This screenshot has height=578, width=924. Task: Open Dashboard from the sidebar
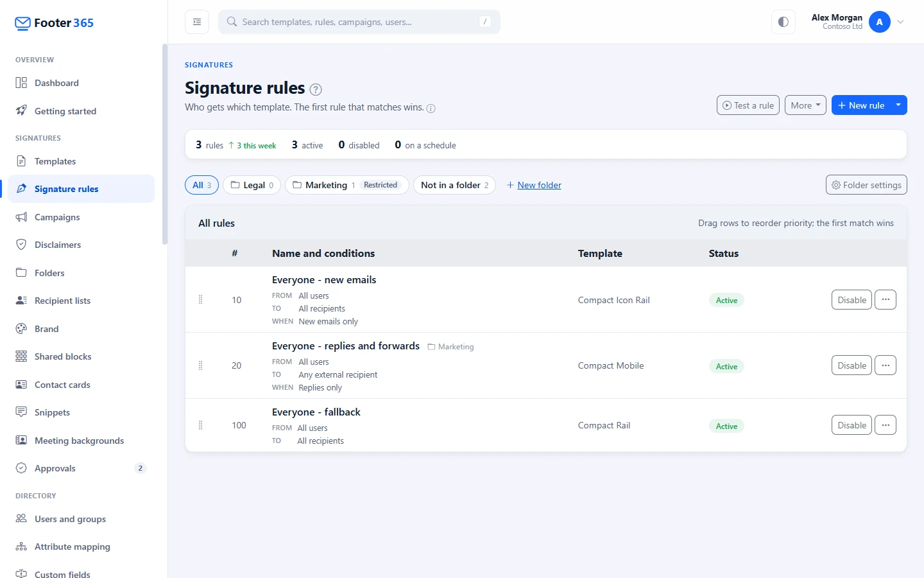click(x=81, y=83)
